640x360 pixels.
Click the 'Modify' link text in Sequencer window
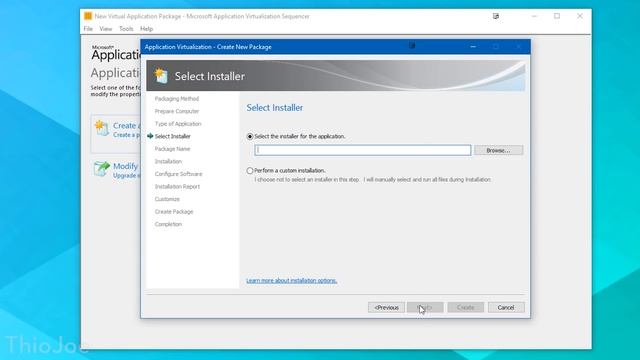tap(125, 166)
